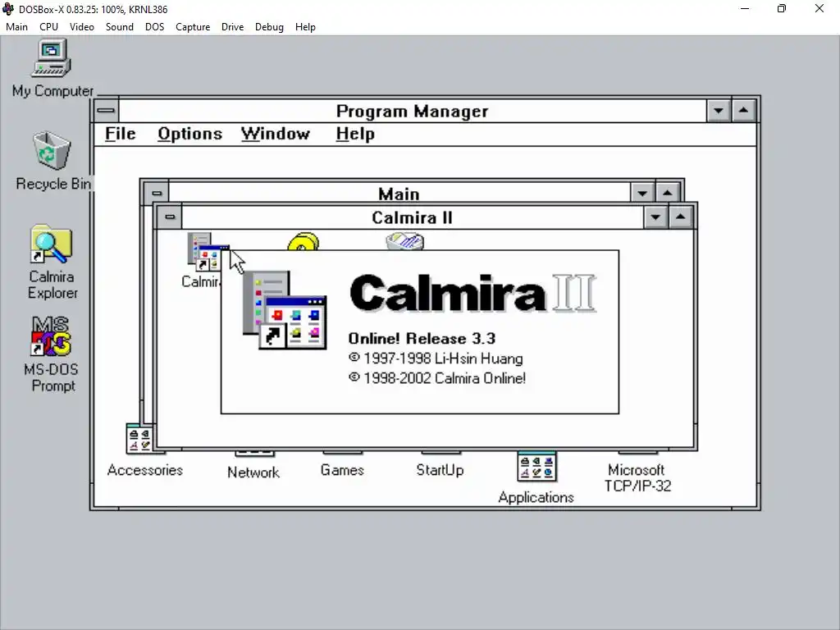The image size is (840, 630).
Task: Open DOSBox-X Drive menu
Action: tap(232, 27)
